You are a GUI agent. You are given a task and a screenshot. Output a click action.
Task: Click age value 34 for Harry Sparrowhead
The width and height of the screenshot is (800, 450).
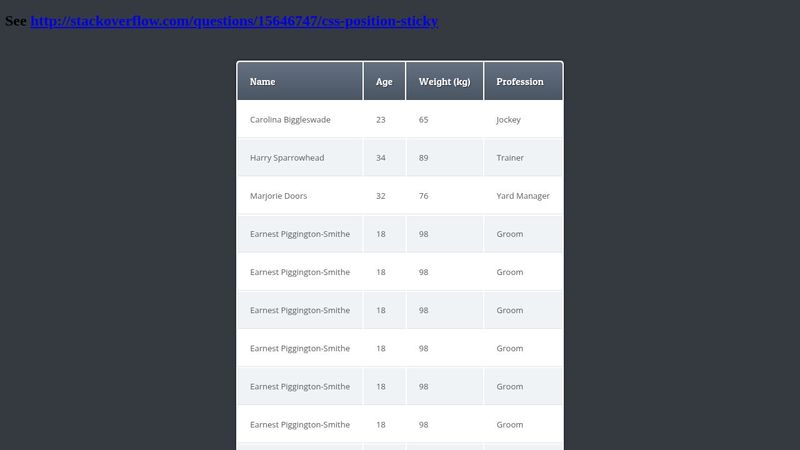(381, 158)
